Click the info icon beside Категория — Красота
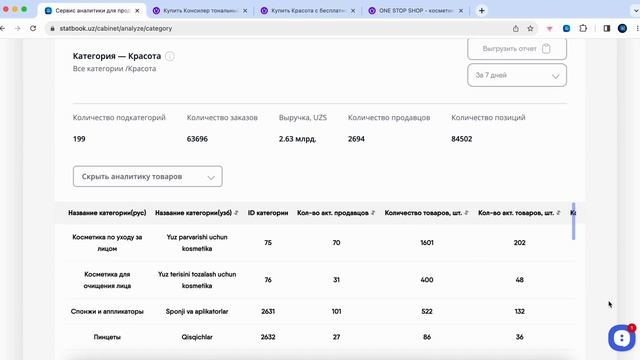This screenshot has width=640, height=360. coord(170,56)
